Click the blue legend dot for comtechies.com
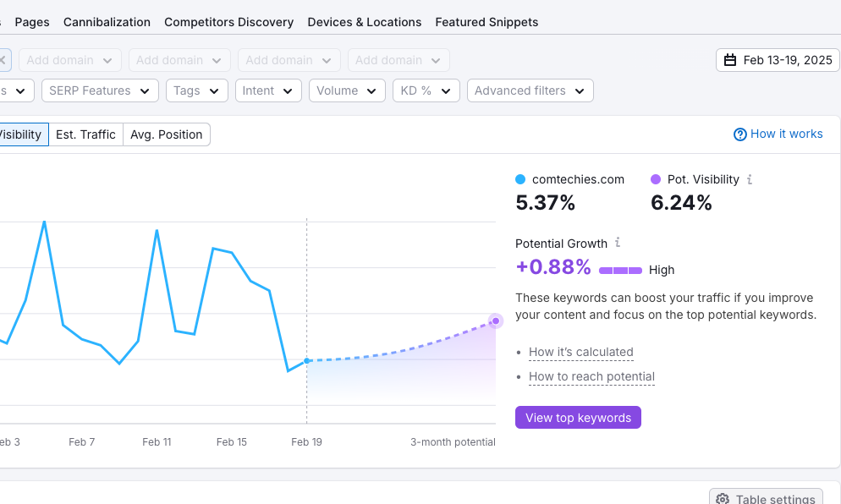Viewport: 841px width, 504px height. [x=519, y=178]
